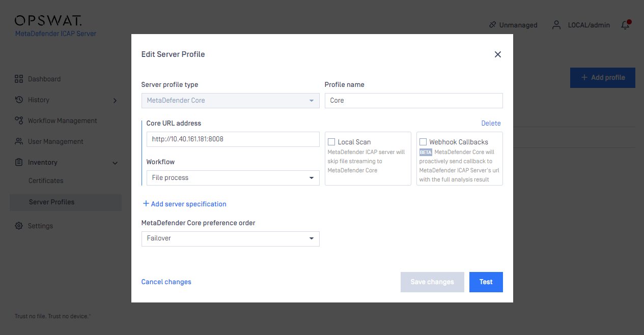
Task: Click the OPSWAT logo
Action: (x=48, y=20)
